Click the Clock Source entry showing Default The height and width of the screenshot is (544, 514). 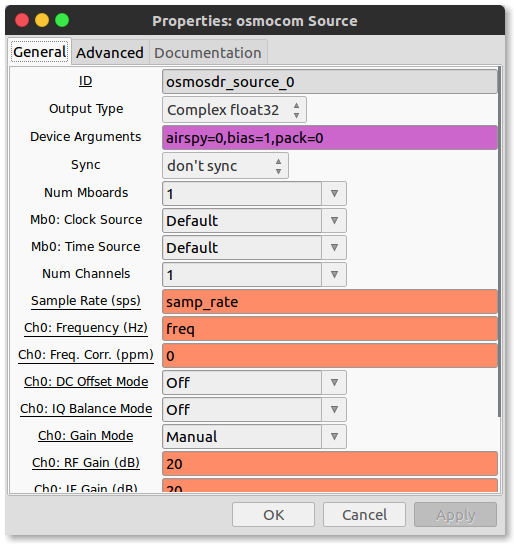tap(242, 221)
